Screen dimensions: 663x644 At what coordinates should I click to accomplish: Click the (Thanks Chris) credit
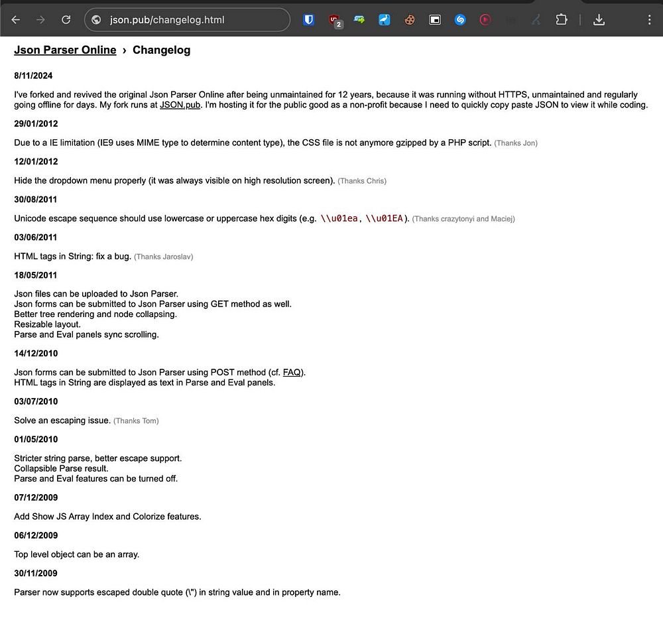coord(362,181)
